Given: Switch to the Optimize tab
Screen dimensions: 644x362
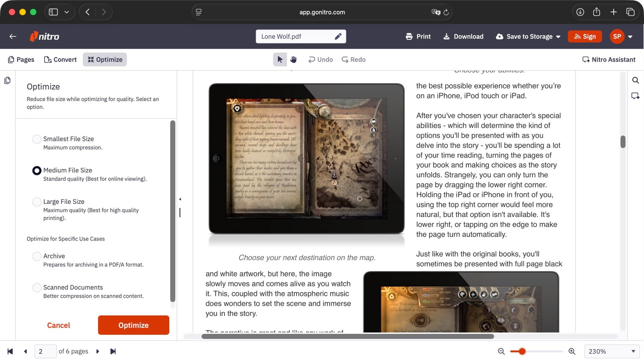Looking at the screenshot, I should coord(105,60).
